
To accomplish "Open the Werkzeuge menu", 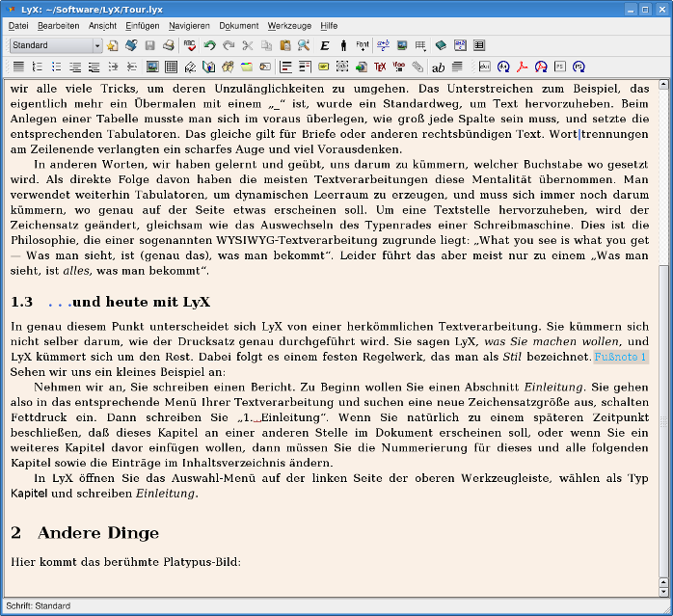I will tap(289, 26).
